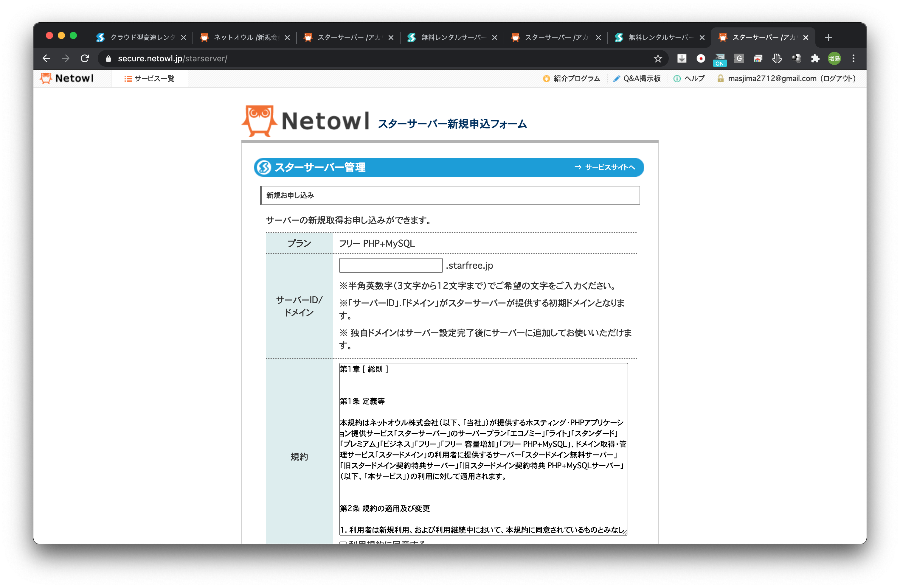The image size is (900, 588).
Task: Click the .starfree.jp domain suffix text
Action: click(469, 265)
